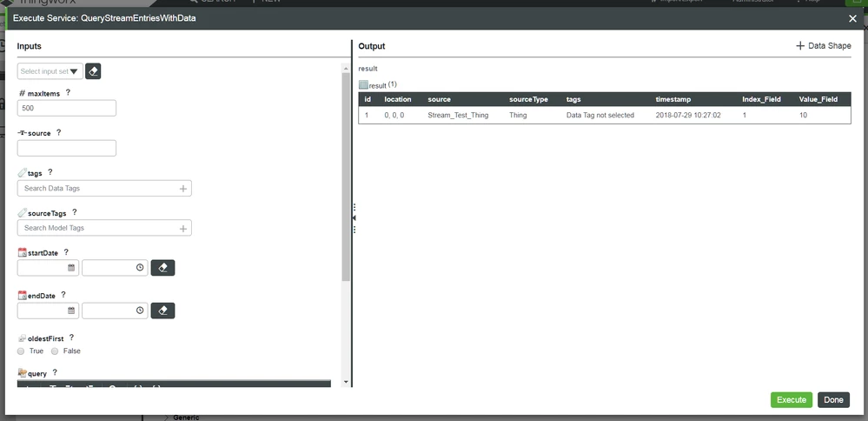Screen dimensions: 868x421
Task: Show help for tags parameter
Action: (50, 172)
